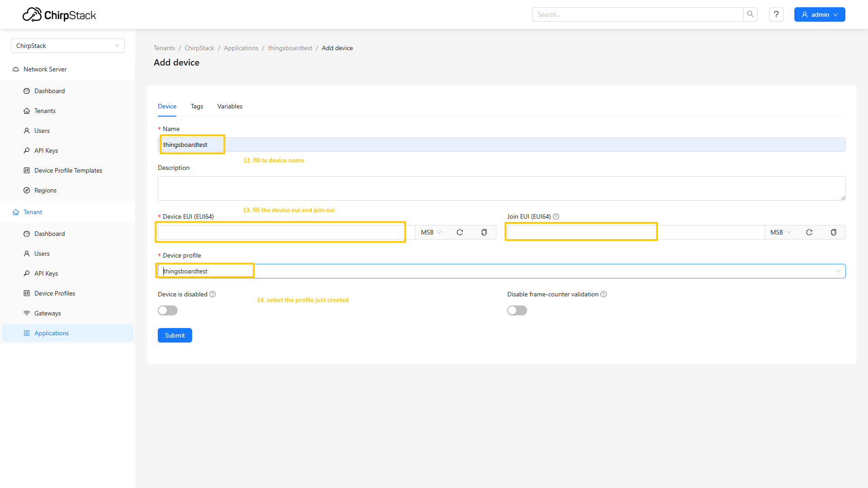This screenshot has width=868, height=488.
Task: Expand the Device profile dropdown arrow
Action: [838, 271]
